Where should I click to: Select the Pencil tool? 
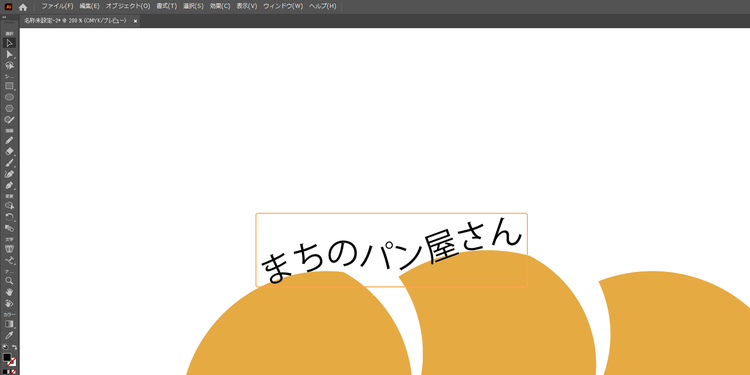9,140
